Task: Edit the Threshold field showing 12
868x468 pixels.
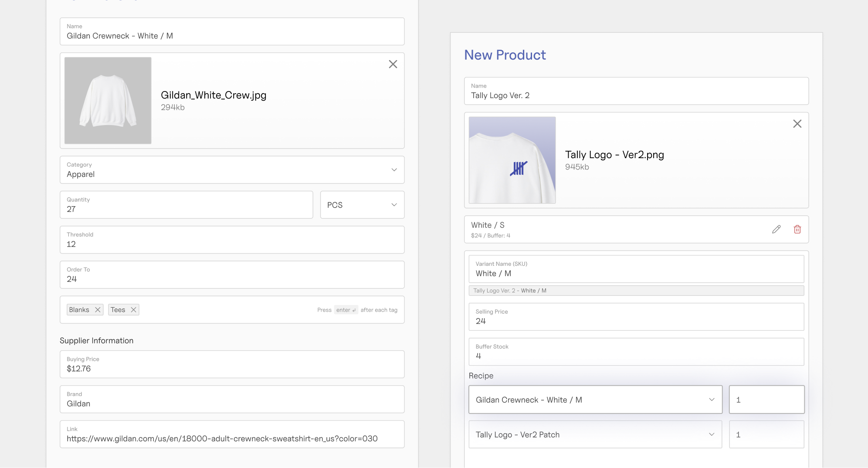Action: [x=232, y=244]
